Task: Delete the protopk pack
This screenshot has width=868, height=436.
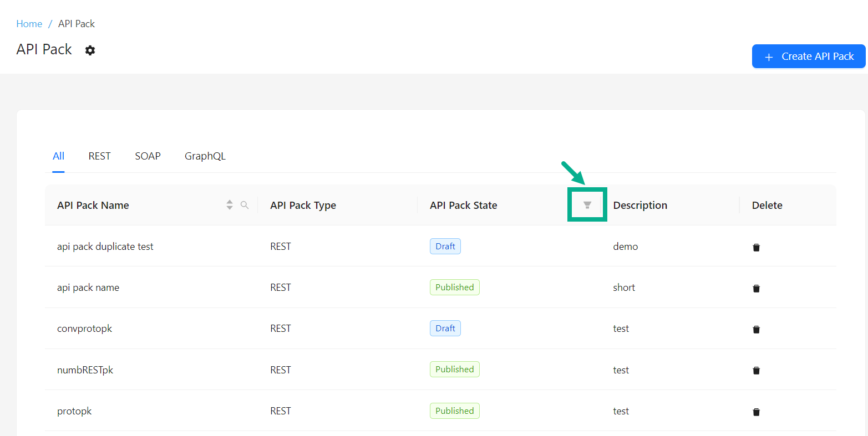Action: [756, 412]
